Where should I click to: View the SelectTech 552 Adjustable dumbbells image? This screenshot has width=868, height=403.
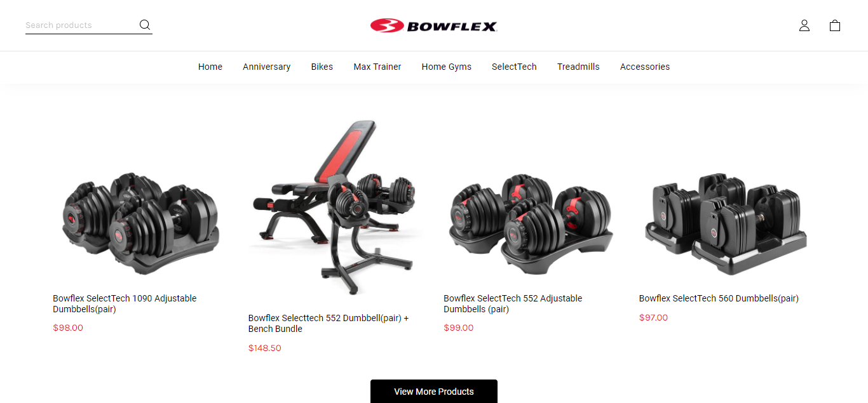(531, 223)
